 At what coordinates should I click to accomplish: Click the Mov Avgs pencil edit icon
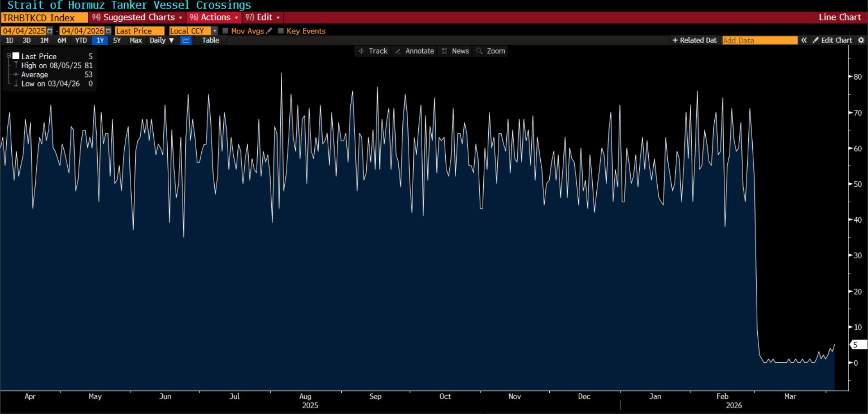pos(269,31)
